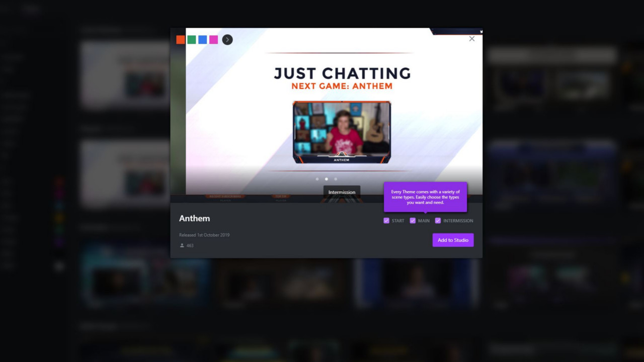The width and height of the screenshot is (644, 362).
Task: Uncheck the START scene type
Action: tap(386, 221)
